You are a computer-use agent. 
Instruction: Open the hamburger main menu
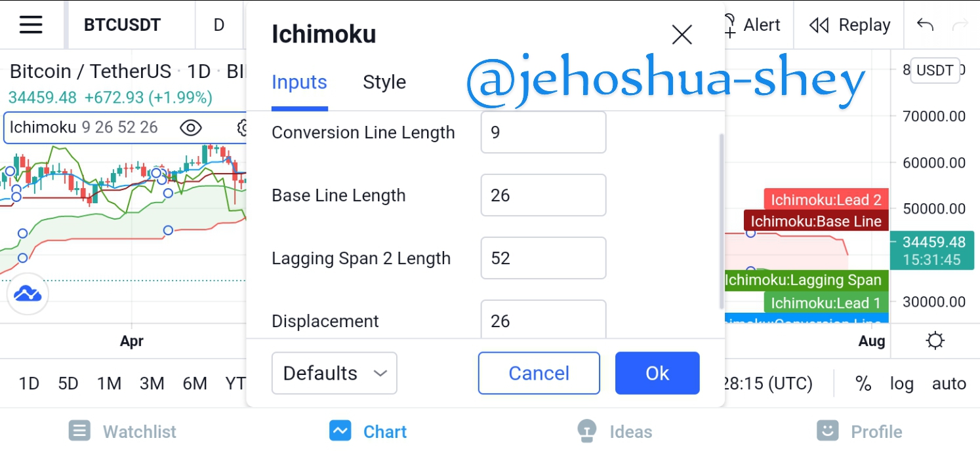pos(31,25)
